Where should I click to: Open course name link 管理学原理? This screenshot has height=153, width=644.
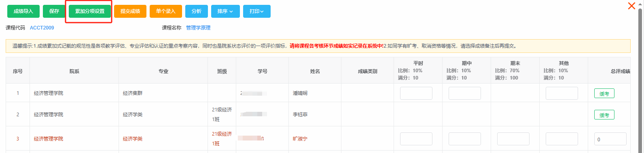coord(198,28)
